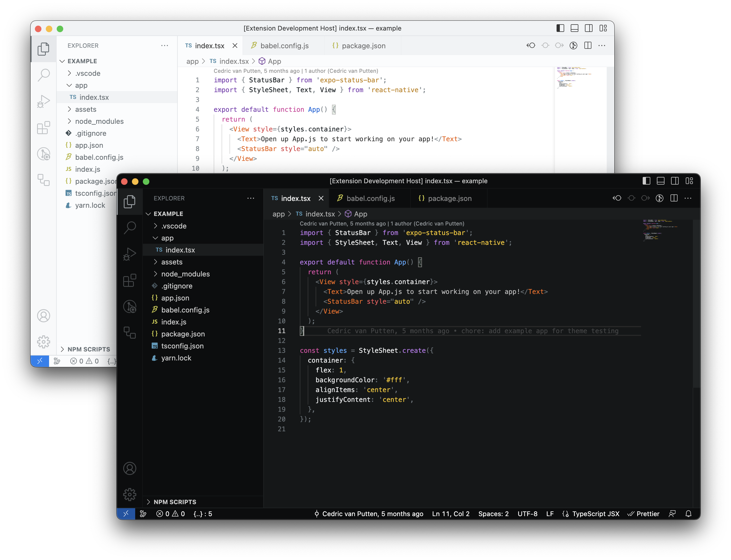The width and height of the screenshot is (731, 560).
Task: Switch to babel.config.js tab in dark window
Action: [370, 198]
